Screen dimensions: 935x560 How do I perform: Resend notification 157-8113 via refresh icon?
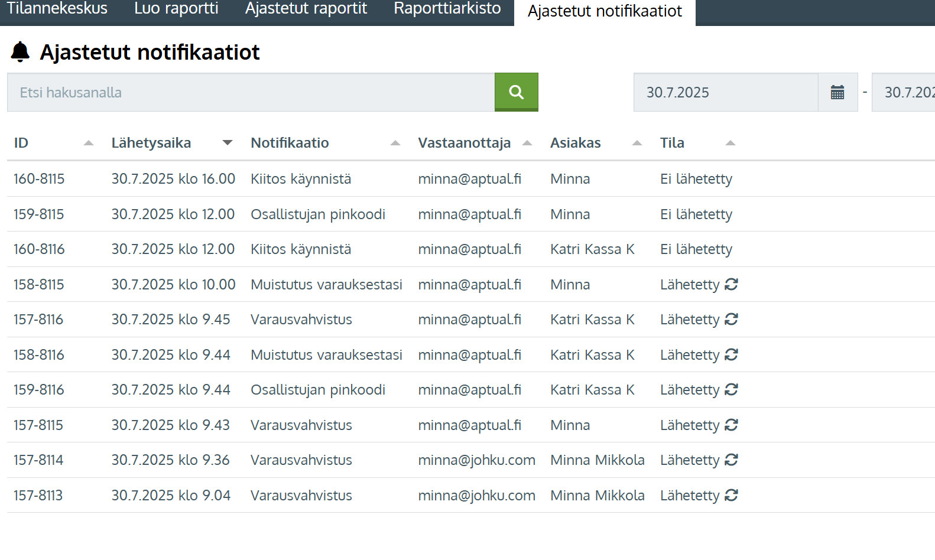731,495
